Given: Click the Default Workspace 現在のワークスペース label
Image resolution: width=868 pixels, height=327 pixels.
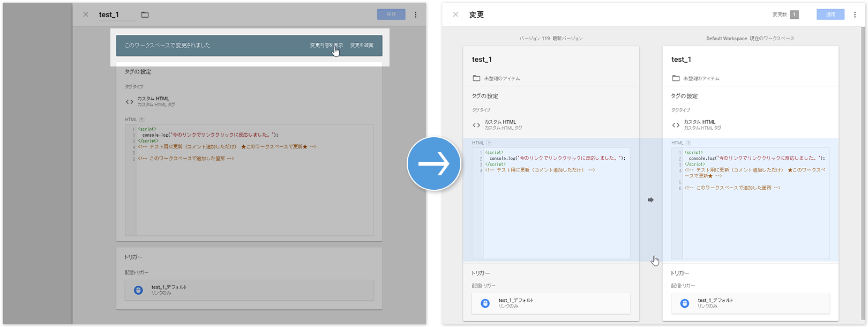Looking at the screenshot, I should tap(750, 39).
